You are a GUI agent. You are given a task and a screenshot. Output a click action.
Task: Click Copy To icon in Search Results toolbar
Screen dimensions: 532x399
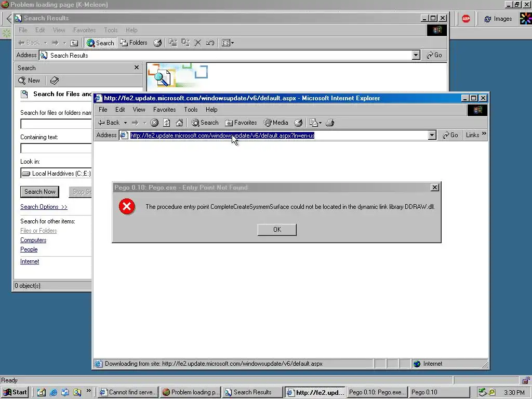pyautogui.click(x=185, y=43)
